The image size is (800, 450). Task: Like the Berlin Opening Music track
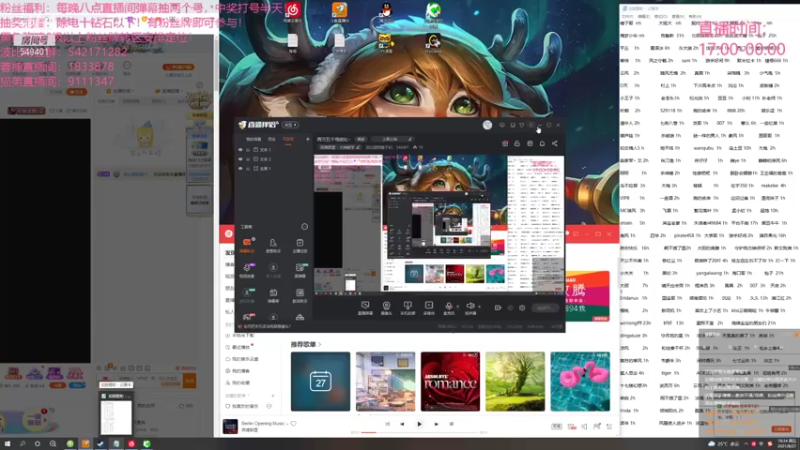point(293,423)
